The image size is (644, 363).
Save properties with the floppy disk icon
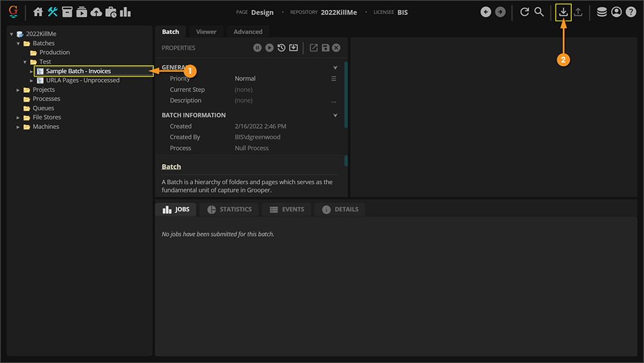(325, 48)
